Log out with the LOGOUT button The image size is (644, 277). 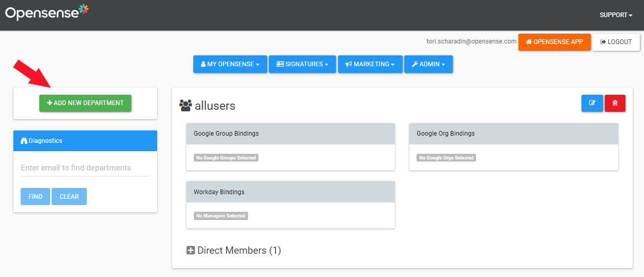616,42
